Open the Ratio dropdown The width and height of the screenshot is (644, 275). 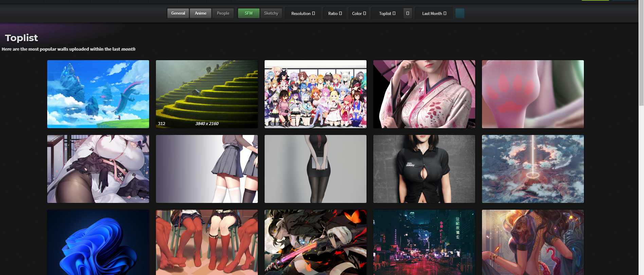[335, 14]
